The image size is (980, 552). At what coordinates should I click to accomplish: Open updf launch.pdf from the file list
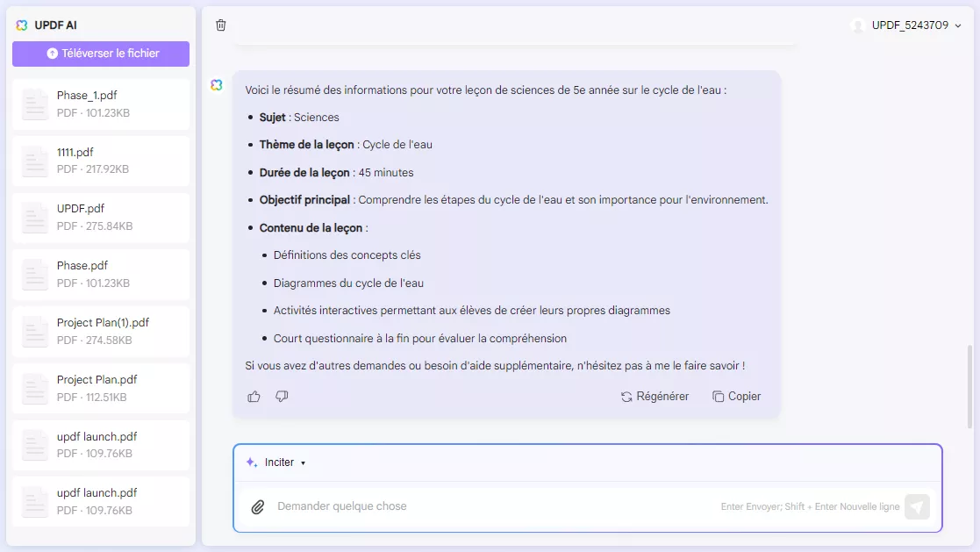[100, 445]
